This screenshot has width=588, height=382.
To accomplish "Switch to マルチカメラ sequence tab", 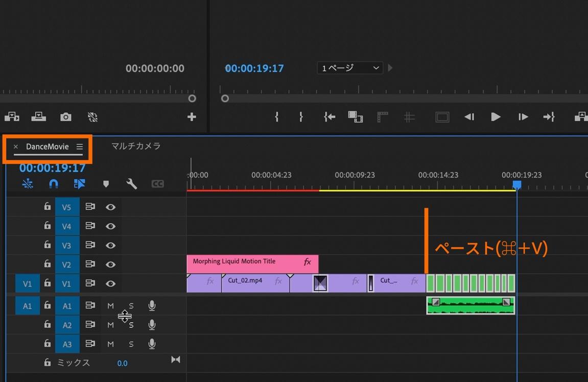I will click(136, 146).
